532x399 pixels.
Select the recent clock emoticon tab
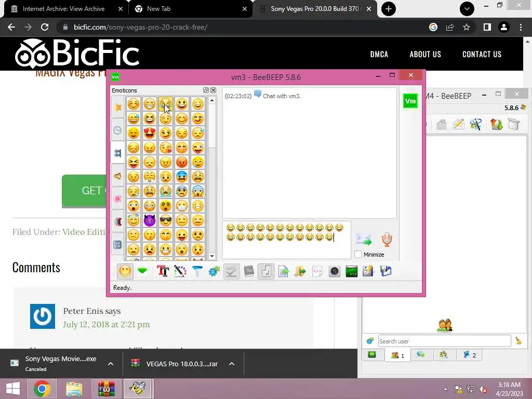118,130
